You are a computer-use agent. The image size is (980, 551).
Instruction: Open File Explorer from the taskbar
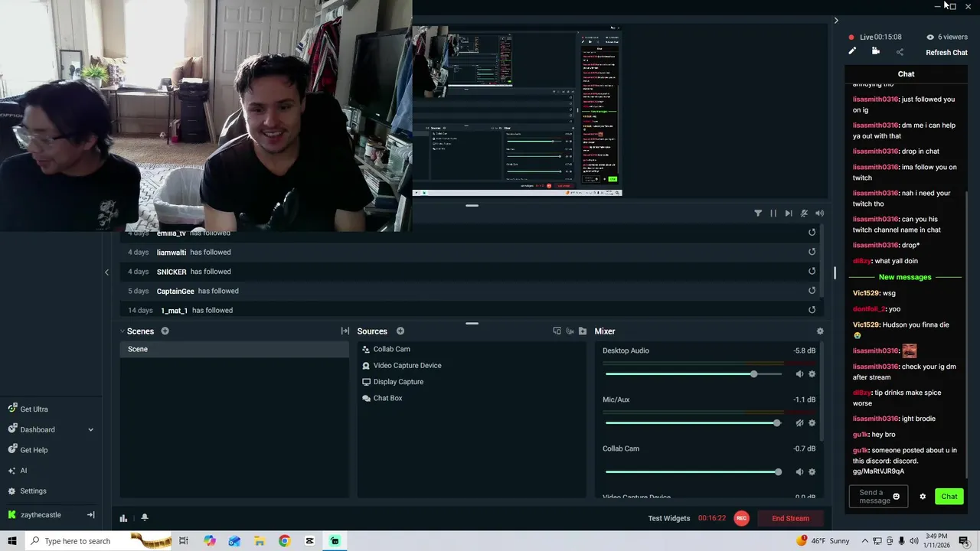pos(260,541)
